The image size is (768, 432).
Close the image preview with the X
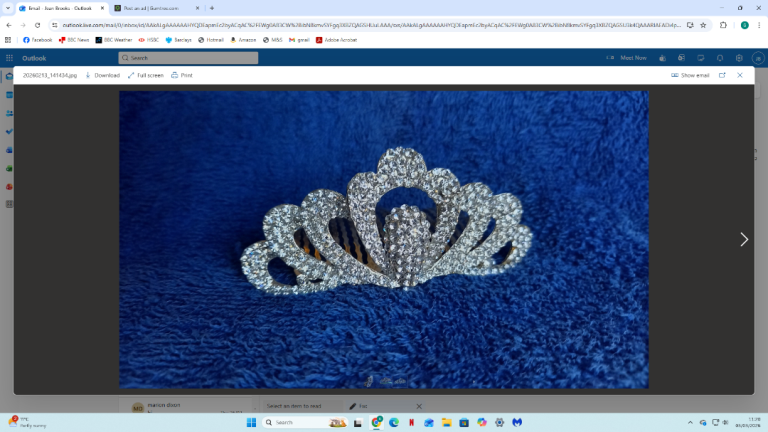pos(740,75)
